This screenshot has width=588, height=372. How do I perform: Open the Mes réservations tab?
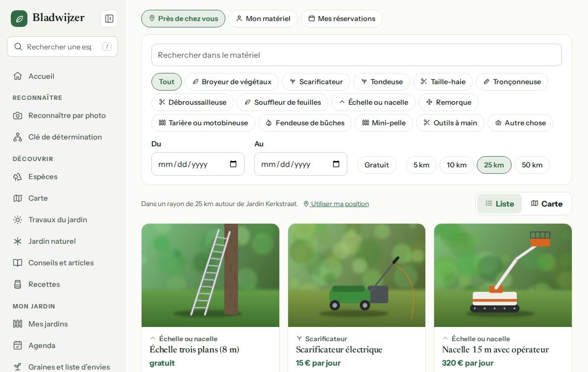tap(342, 19)
